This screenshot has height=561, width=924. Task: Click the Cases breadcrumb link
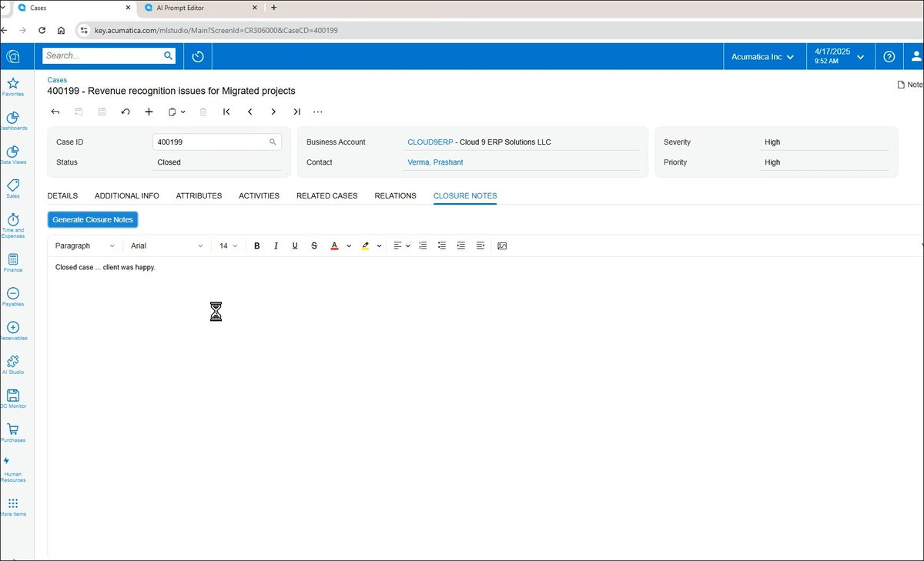click(57, 80)
